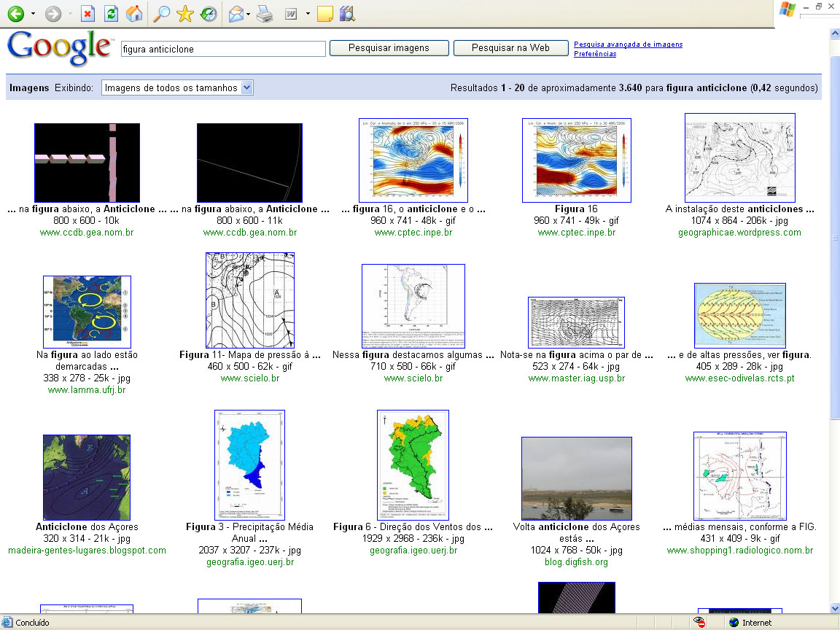
Task: Refresh the page using toolbar icon
Action: pos(111,14)
